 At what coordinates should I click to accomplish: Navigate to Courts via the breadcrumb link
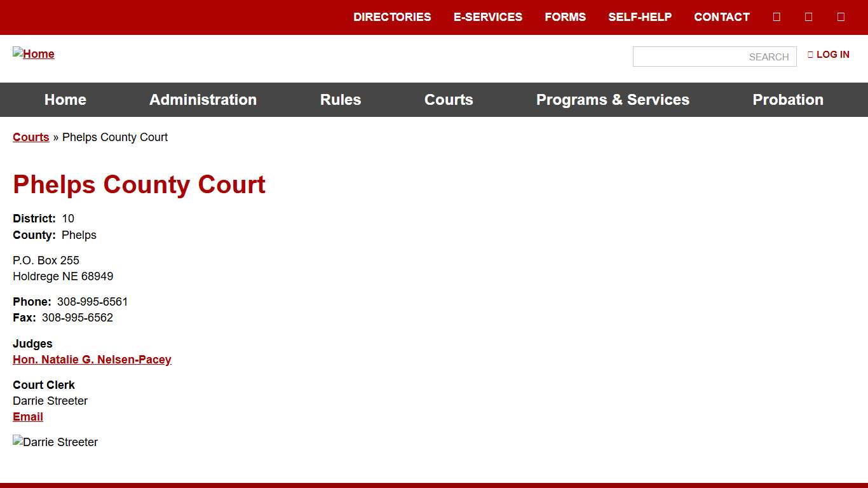point(31,137)
